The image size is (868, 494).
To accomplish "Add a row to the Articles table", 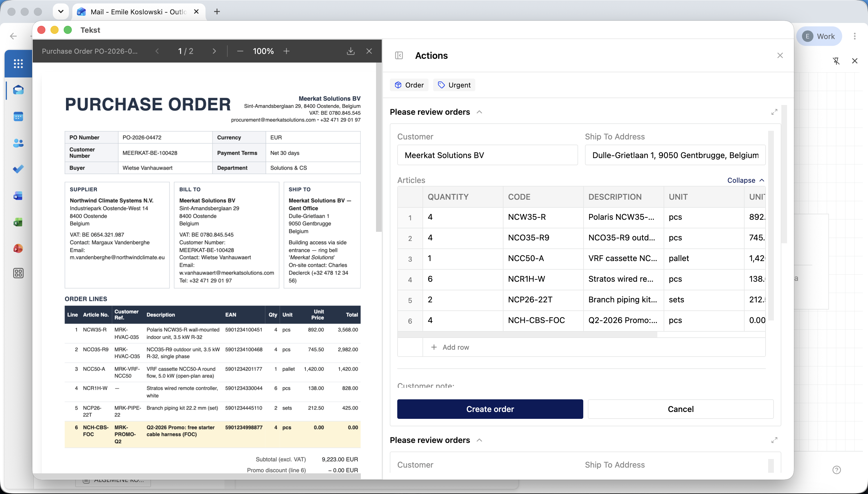I will point(450,347).
